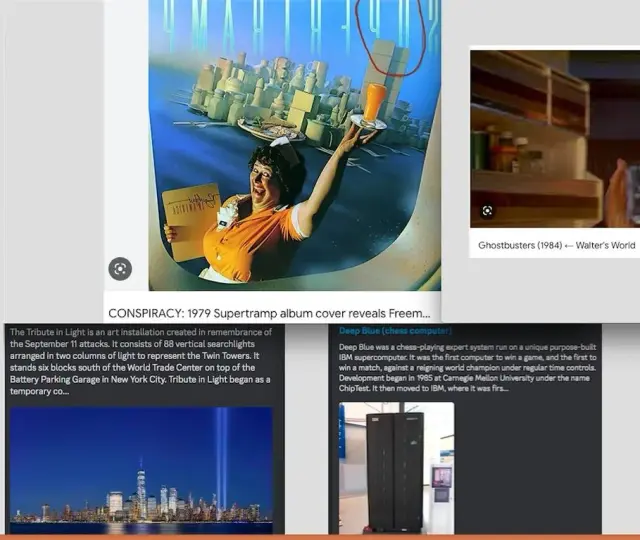Open the Supertramp album cover image

click(295, 145)
